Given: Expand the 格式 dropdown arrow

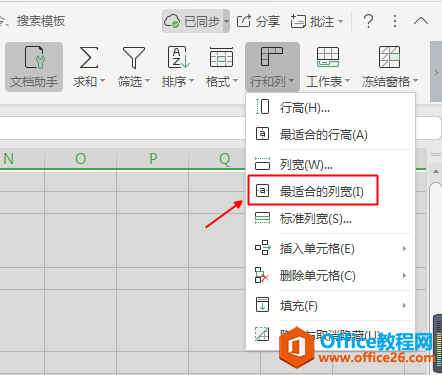Looking at the screenshot, I should (x=235, y=81).
